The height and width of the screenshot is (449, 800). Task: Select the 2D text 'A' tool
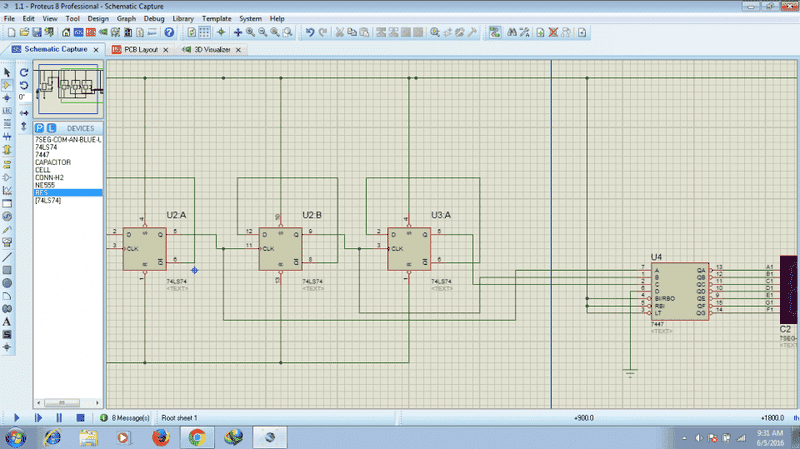click(7, 321)
